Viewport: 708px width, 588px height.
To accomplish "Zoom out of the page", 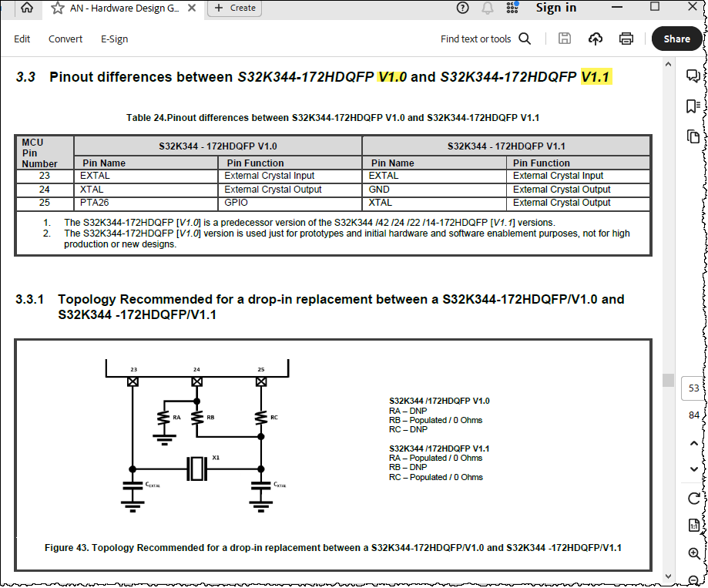I will click(x=694, y=577).
